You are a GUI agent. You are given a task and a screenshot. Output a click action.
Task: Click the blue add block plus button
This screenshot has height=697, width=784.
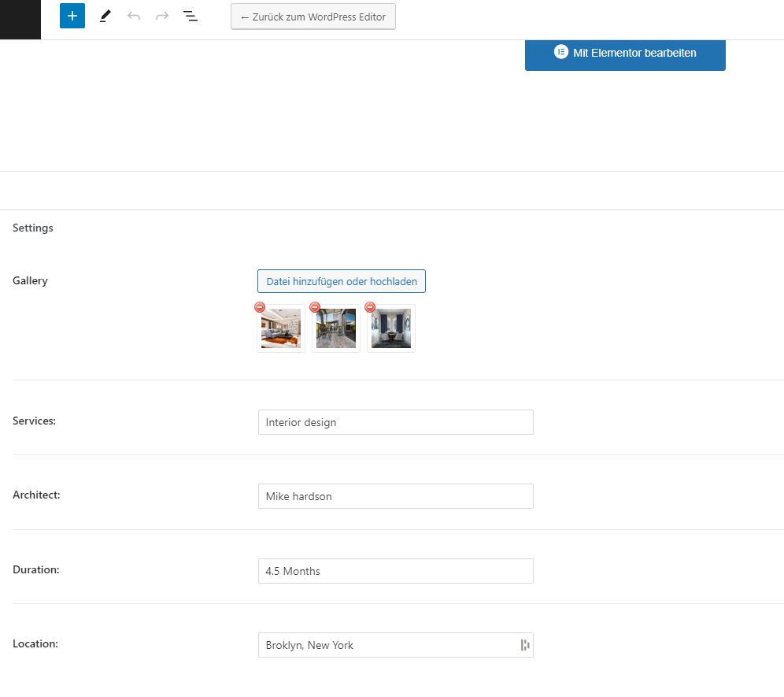(x=72, y=16)
